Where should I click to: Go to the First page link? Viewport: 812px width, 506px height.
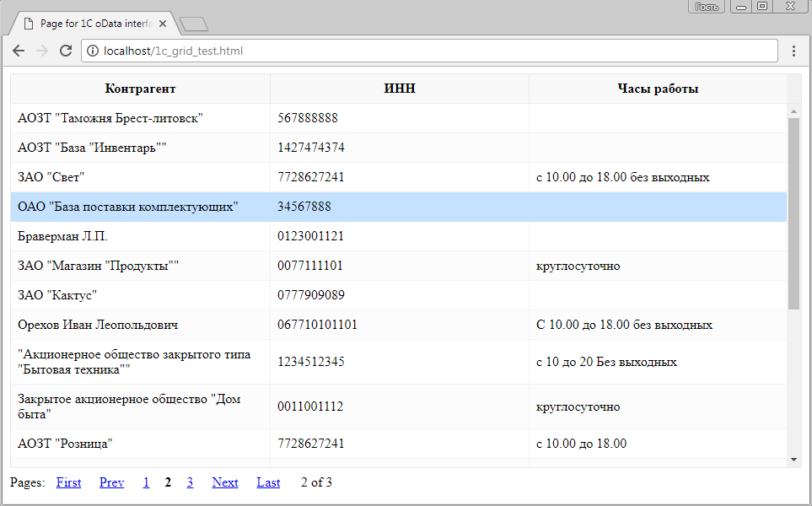[68, 482]
